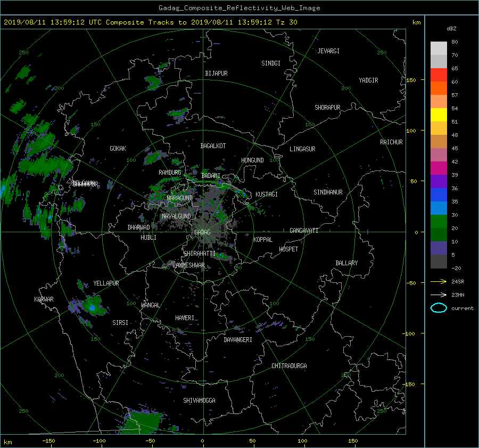Click the GANGAVATI city label
This screenshot has height=448, width=479.
pos(304,231)
